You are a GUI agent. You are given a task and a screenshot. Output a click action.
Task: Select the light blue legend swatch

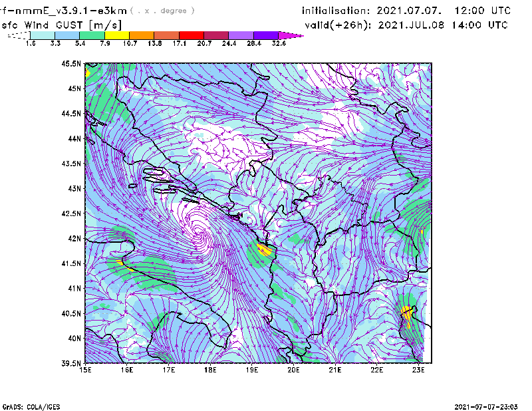tap(67, 35)
